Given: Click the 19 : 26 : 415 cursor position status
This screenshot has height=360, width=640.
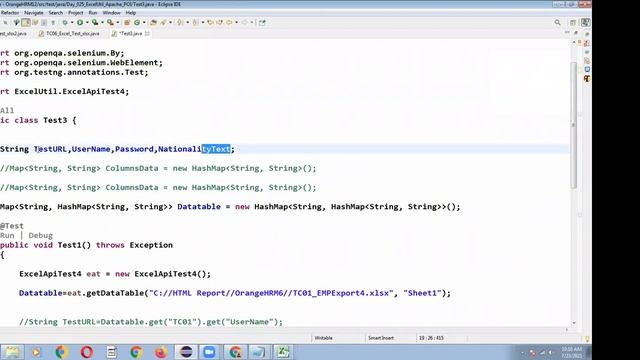Looking at the screenshot, I should point(431,338).
